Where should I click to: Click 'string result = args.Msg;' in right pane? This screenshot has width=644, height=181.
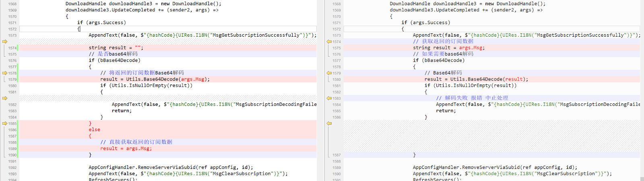(448, 48)
